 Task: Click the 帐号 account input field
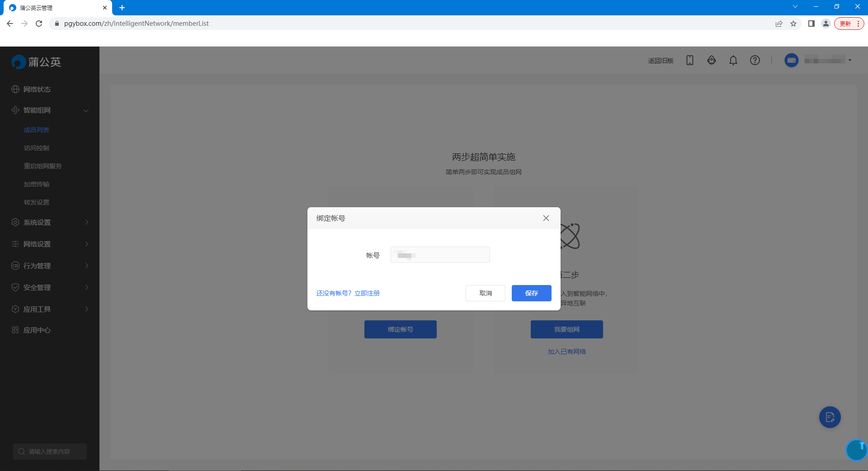pyautogui.click(x=439, y=254)
